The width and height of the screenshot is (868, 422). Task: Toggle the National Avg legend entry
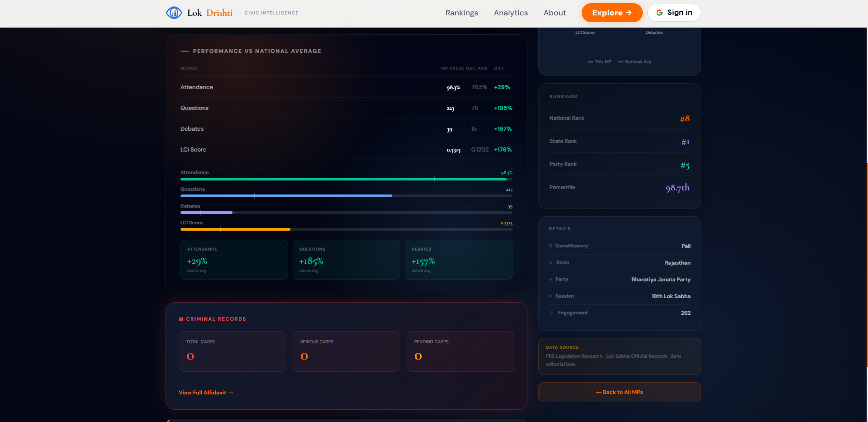pos(635,62)
